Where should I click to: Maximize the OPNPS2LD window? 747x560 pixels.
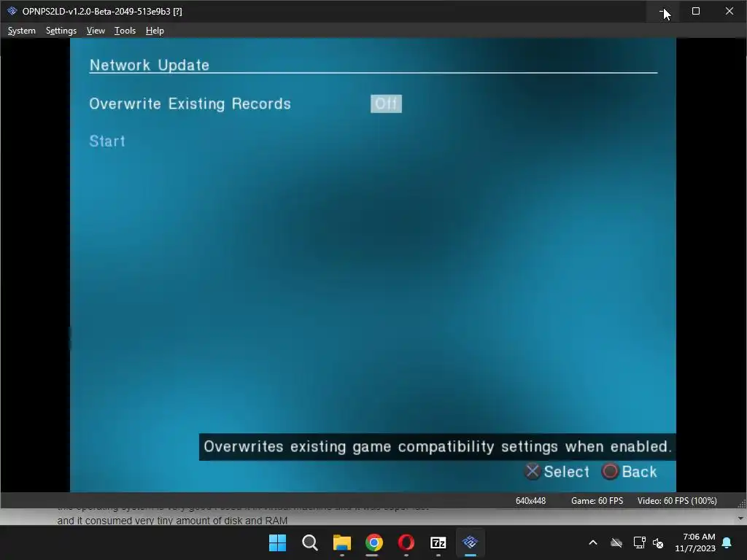pos(695,11)
